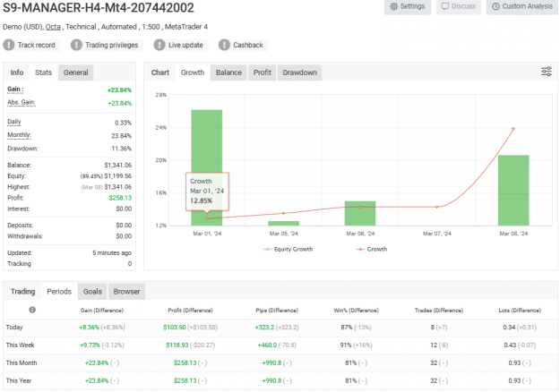Open the Settings button

click(x=408, y=6)
